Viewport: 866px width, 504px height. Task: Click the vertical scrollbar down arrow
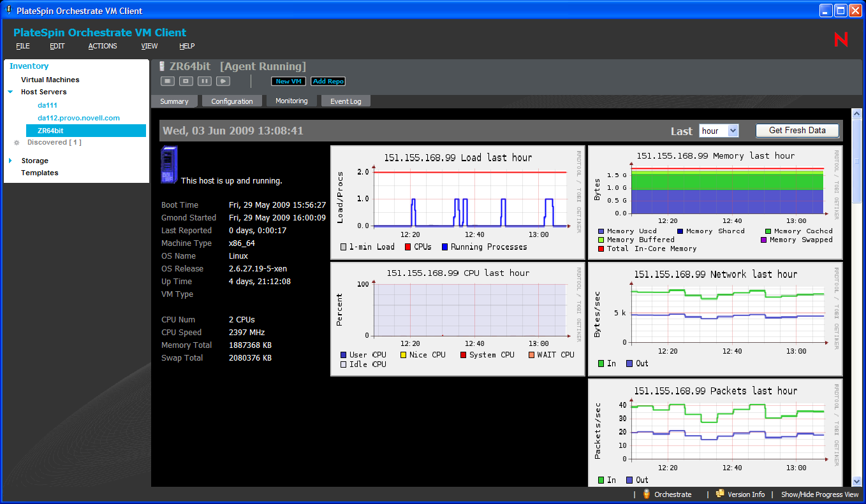[x=856, y=481]
